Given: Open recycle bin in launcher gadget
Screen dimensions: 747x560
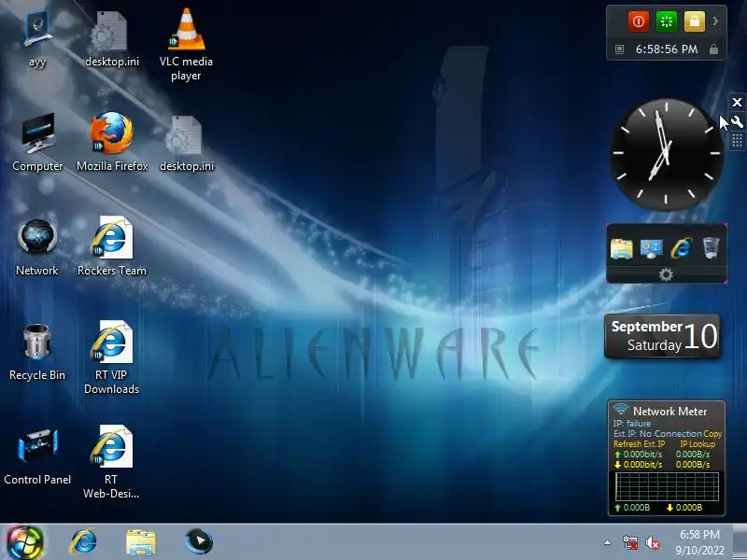Looking at the screenshot, I should coord(711,248).
